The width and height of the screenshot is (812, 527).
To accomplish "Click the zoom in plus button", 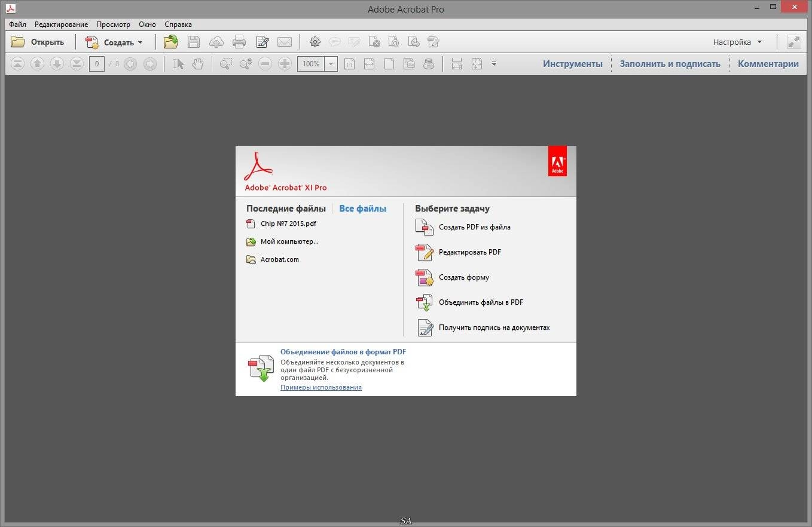I will [285, 63].
